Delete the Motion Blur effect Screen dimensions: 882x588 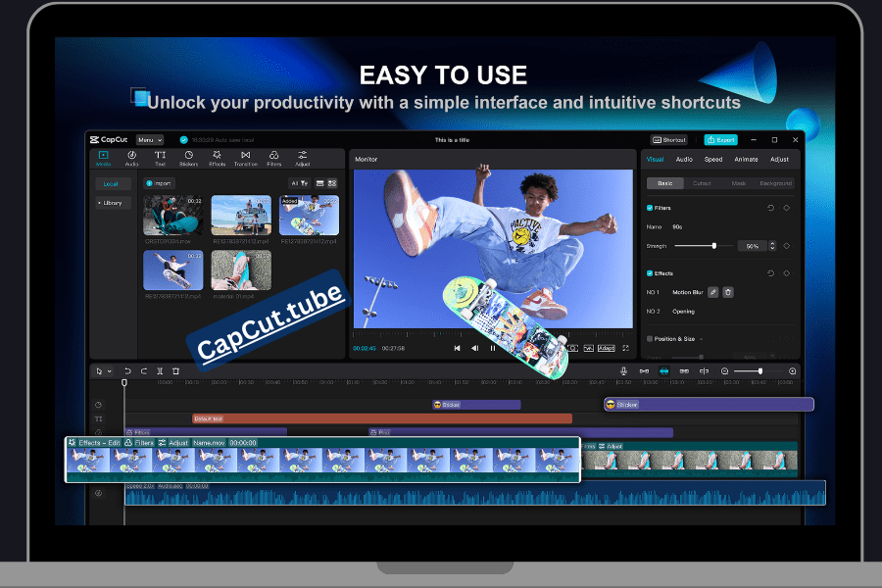[x=728, y=292]
